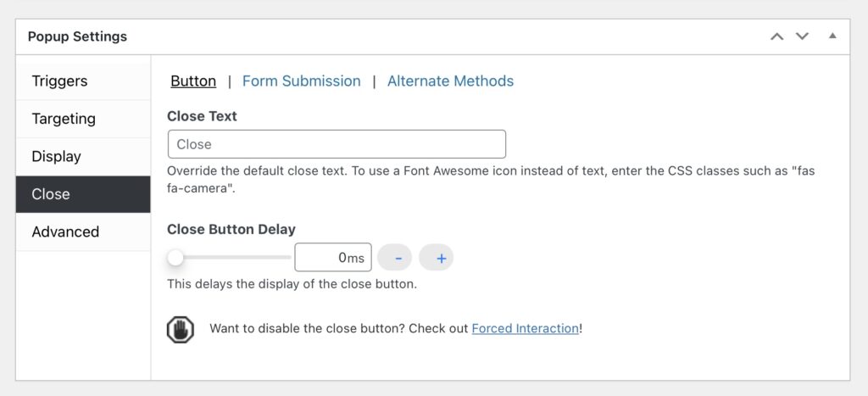Image resolution: width=868 pixels, height=396 pixels.
Task: Click the Close Text input field
Action: [337, 144]
